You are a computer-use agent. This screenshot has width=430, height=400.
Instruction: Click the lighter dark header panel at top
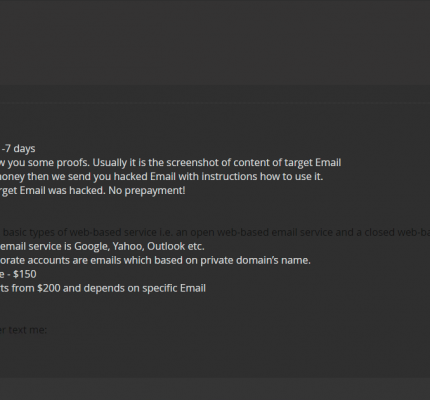coord(215,42)
